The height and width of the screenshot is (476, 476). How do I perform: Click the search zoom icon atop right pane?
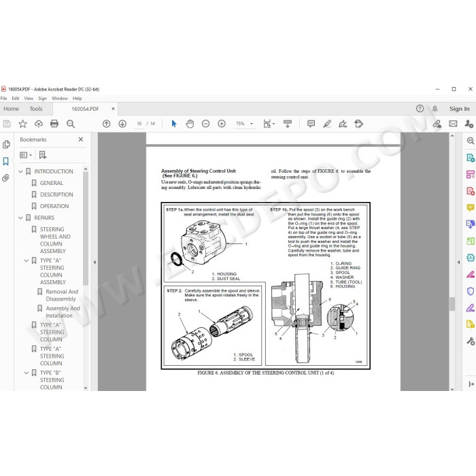[x=471, y=141]
